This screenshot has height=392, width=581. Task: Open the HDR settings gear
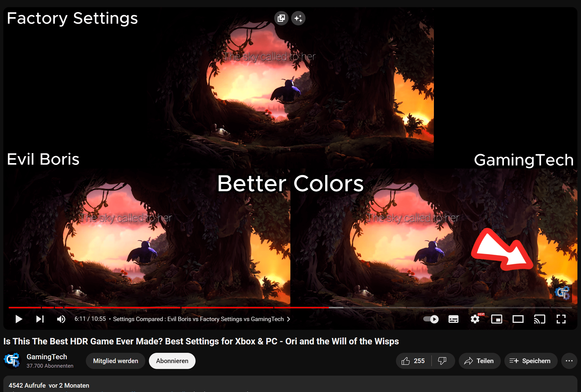[475, 319]
